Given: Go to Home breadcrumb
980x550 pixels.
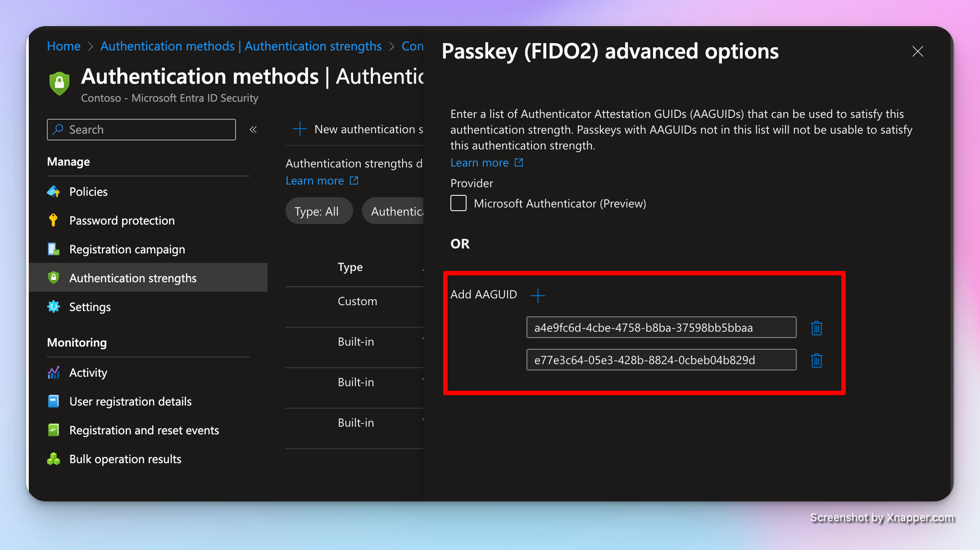Looking at the screenshot, I should 64,46.
